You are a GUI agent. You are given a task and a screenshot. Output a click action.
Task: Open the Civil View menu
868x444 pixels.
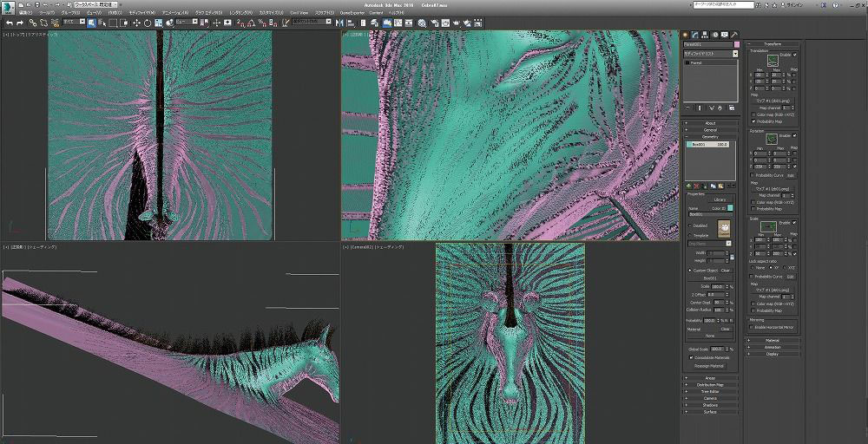pyautogui.click(x=299, y=13)
